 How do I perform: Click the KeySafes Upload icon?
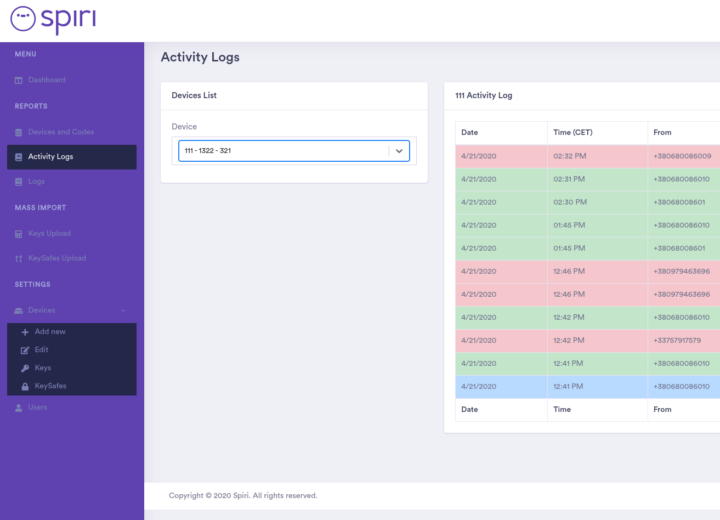19,258
